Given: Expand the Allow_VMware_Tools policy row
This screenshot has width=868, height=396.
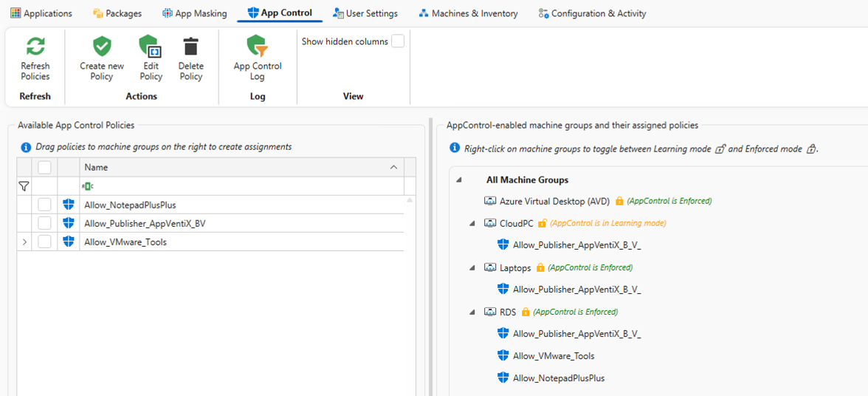Looking at the screenshot, I should (x=24, y=242).
